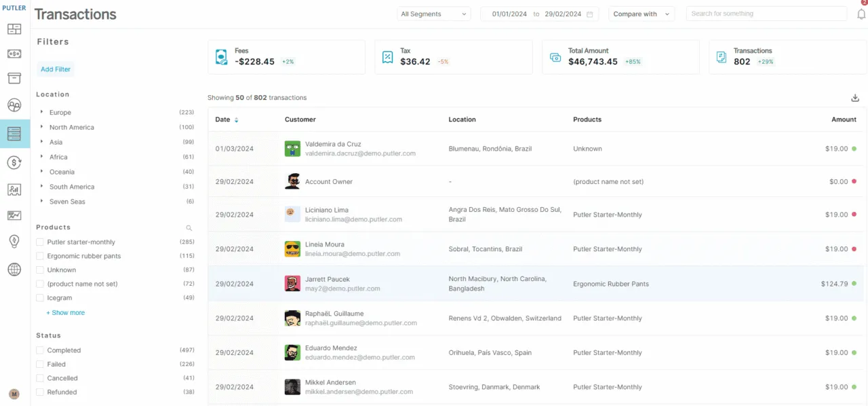This screenshot has height=406, width=868.
Task: Expand the Oceania location group
Action: (41, 172)
